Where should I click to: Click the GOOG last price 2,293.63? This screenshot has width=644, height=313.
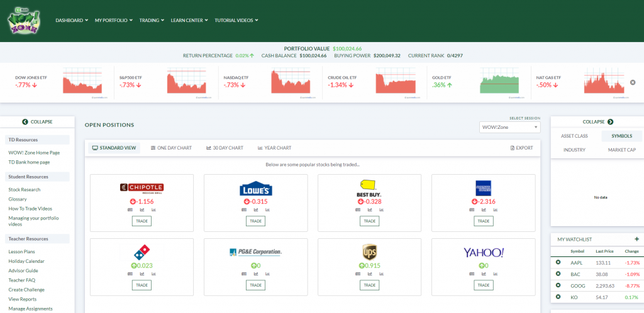pos(604,285)
